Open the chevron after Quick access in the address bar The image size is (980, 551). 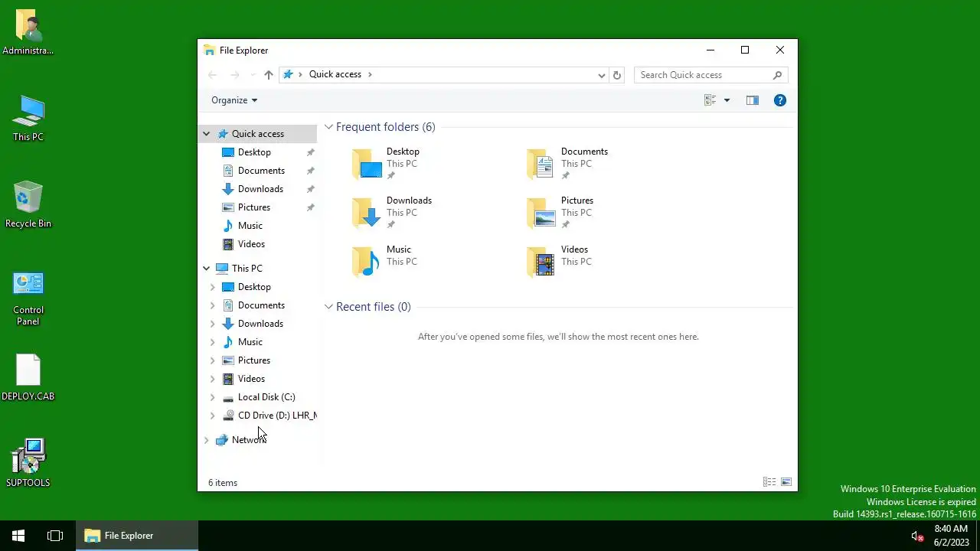click(x=370, y=74)
